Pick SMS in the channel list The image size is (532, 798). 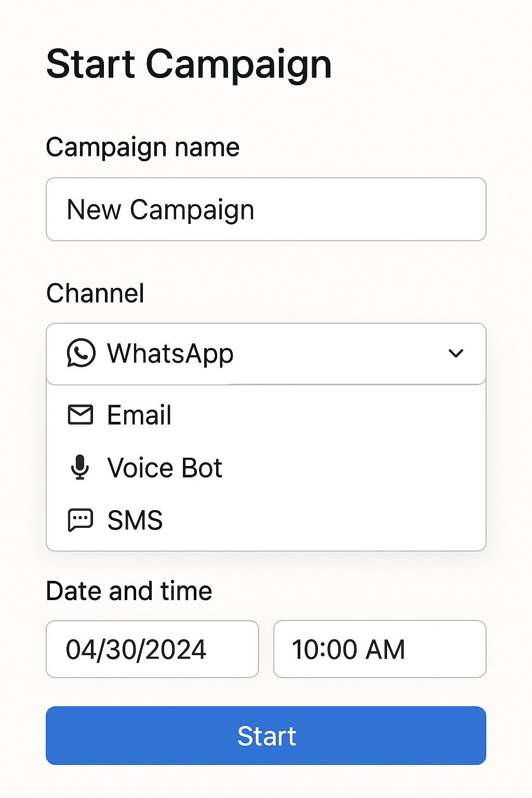tap(266, 520)
